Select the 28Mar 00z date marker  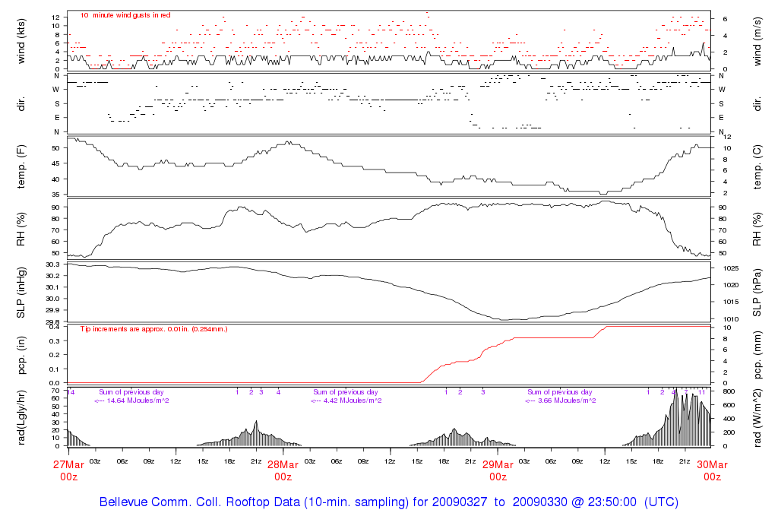point(283,470)
